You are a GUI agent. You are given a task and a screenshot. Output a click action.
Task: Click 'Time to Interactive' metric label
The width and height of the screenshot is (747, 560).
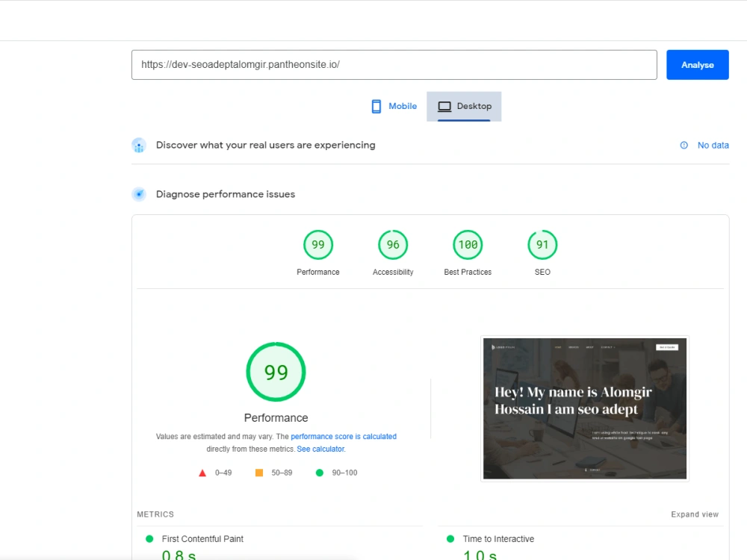click(x=498, y=539)
